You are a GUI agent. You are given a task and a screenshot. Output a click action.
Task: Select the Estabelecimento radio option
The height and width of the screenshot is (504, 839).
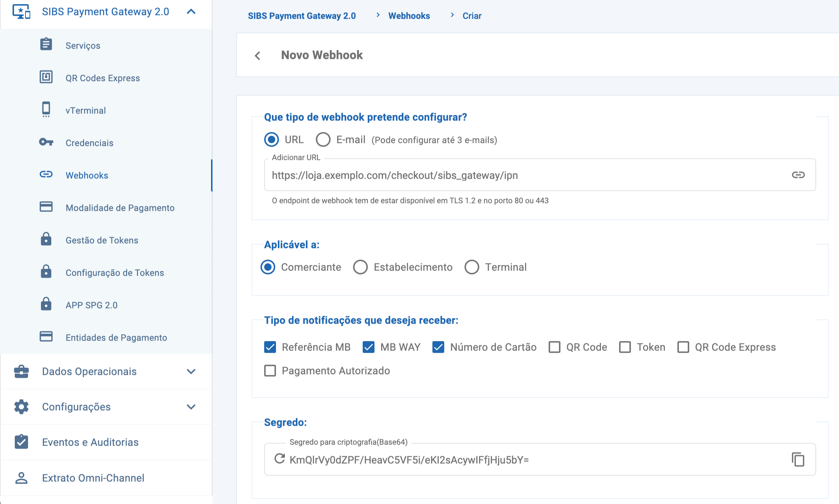pos(360,267)
